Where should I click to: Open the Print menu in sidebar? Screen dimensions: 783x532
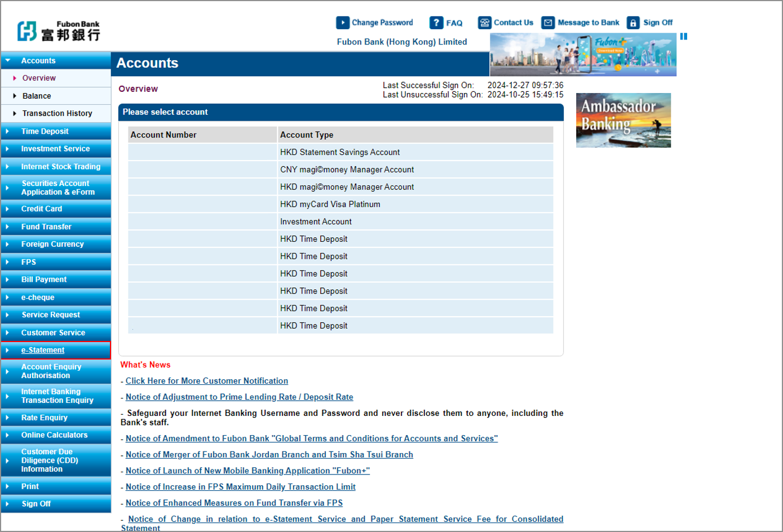pyautogui.click(x=56, y=486)
